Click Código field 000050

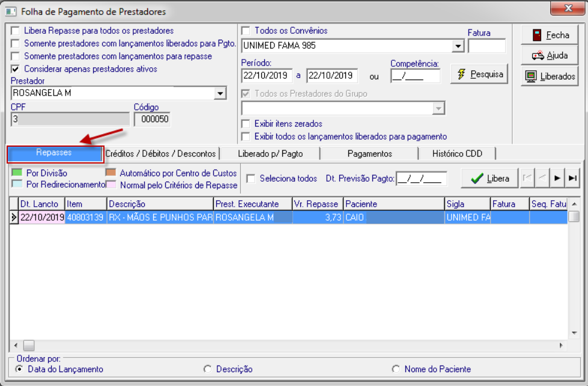point(152,120)
